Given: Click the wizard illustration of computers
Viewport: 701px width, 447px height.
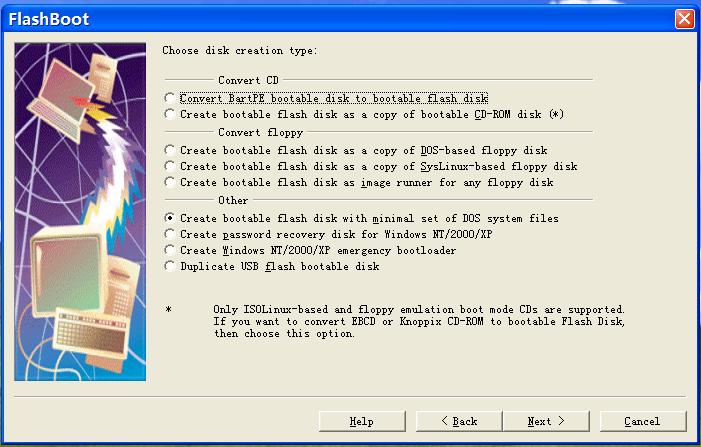Looking at the screenshot, I should pos(81,211).
